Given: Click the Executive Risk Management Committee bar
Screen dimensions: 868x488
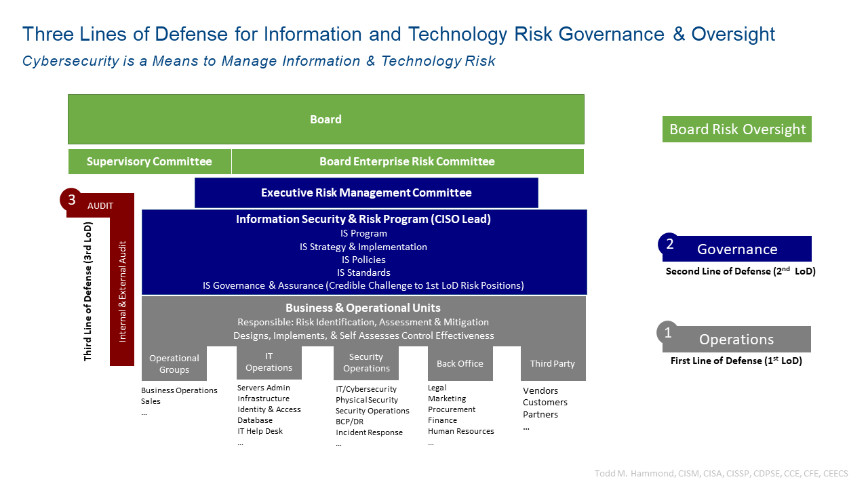Looking at the screenshot, I should click(x=366, y=192).
